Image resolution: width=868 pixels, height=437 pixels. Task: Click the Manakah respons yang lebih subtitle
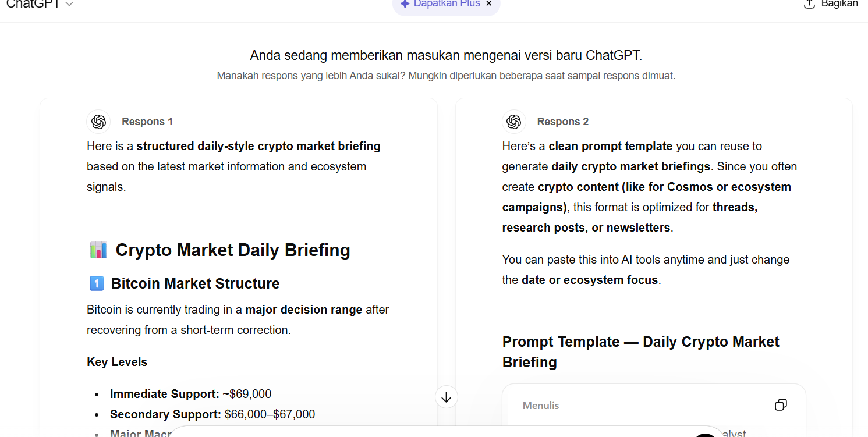tap(446, 76)
